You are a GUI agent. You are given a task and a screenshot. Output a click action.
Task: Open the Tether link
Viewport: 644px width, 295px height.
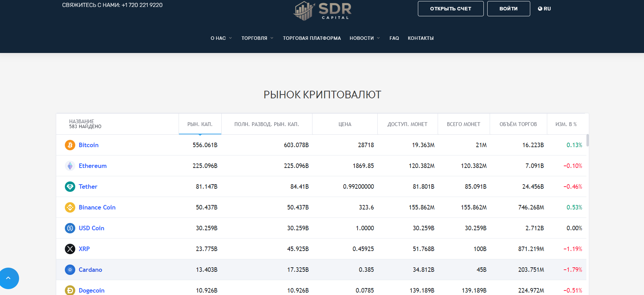(88, 187)
